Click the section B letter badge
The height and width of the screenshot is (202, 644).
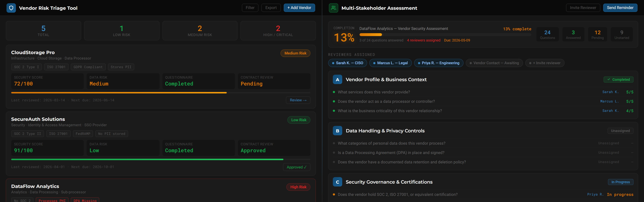tap(337, 131)
